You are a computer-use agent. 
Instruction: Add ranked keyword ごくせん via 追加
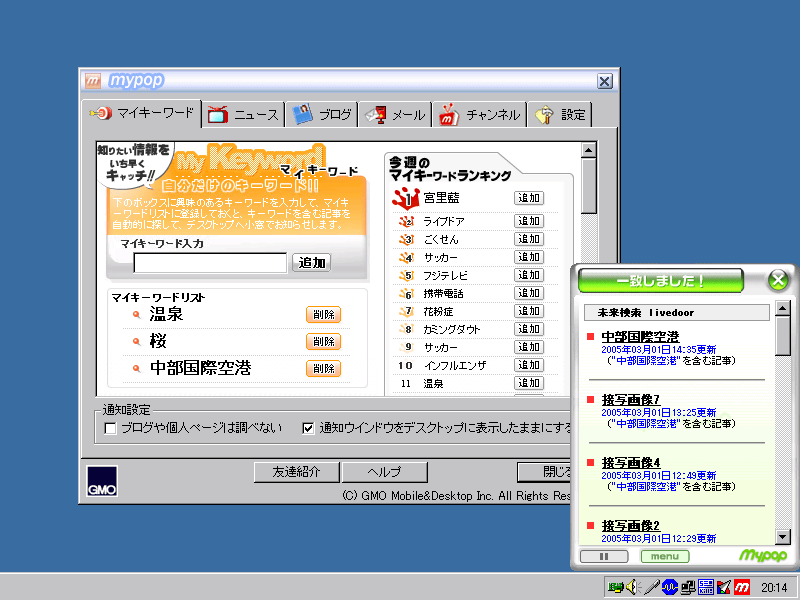click(x=529, y=239)
